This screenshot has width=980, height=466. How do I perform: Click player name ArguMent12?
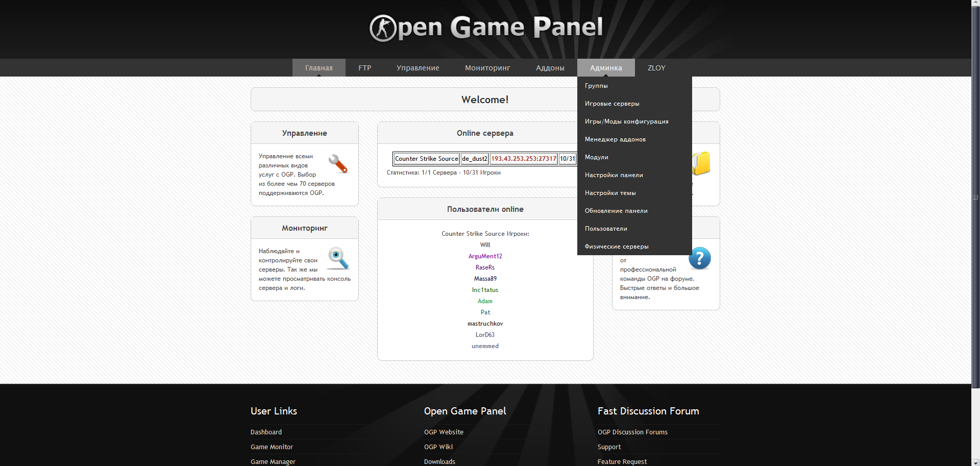click(485, 256)
